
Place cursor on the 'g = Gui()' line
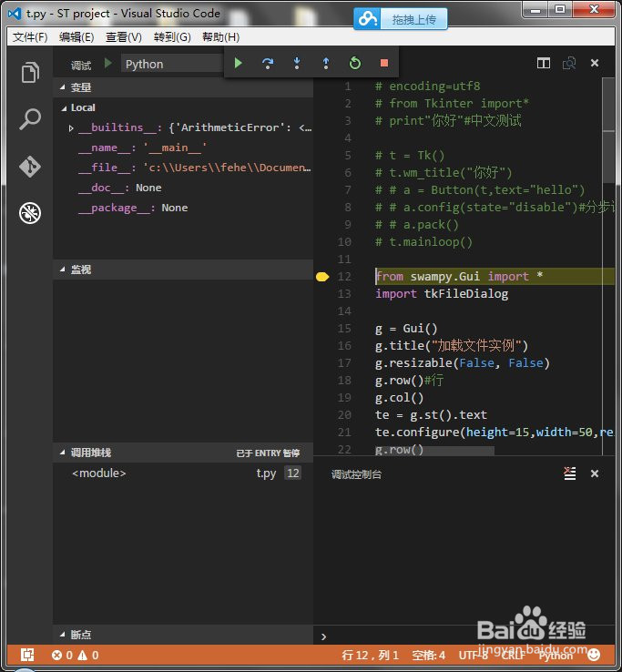[406, 329]
